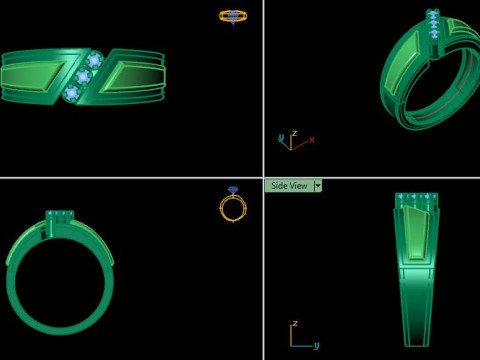
Task: Click the ZY axis indicator in side view
Action: tap(304, 335)
